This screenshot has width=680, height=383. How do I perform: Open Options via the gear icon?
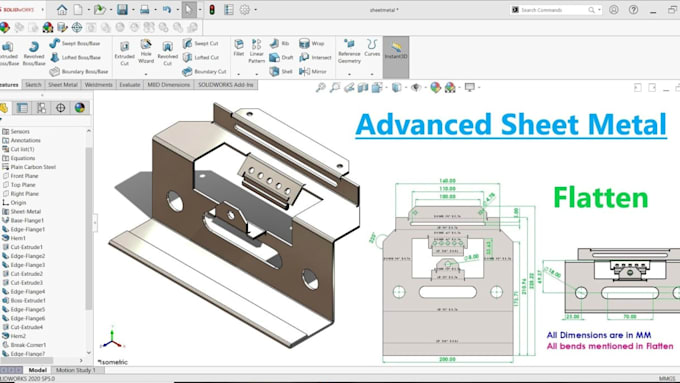245,10
